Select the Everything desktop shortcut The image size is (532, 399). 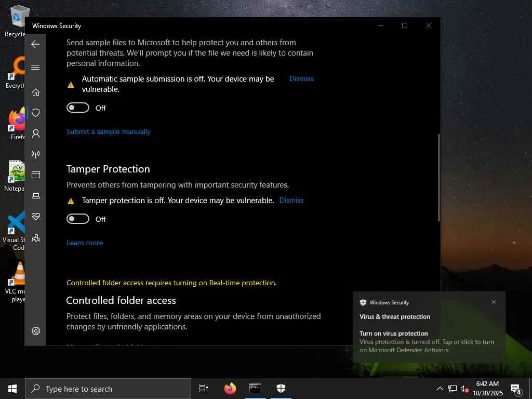click(15, 73)
